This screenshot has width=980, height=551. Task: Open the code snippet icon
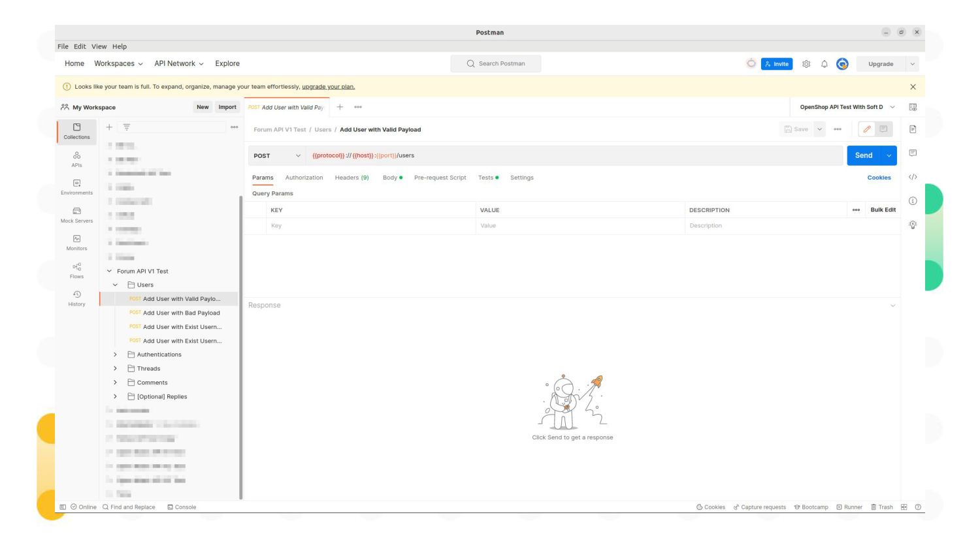[x=913, y=177]
